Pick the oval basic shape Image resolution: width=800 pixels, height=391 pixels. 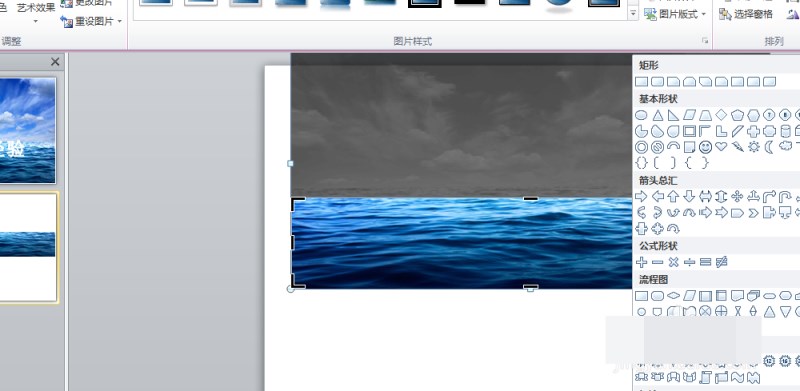[641, 115]
